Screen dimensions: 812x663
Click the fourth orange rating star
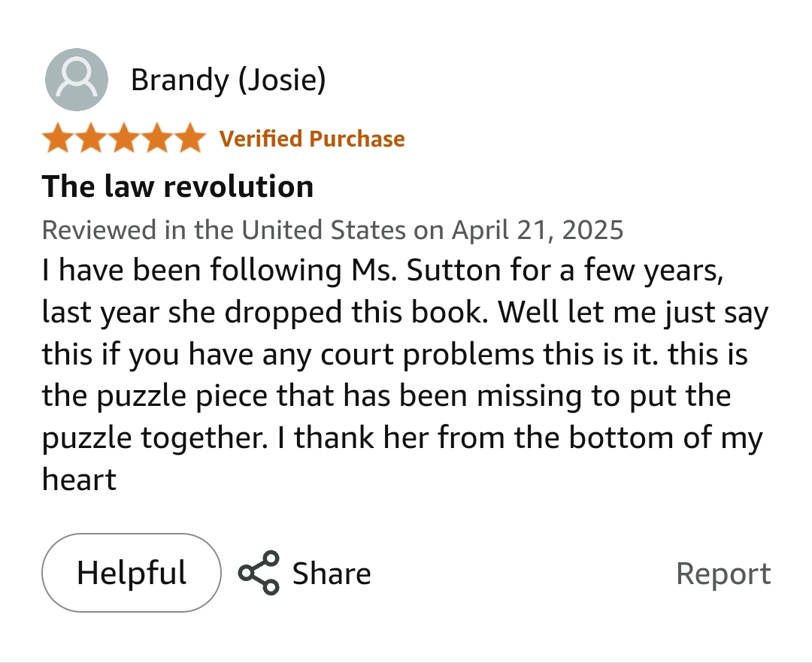coord(157,138)
